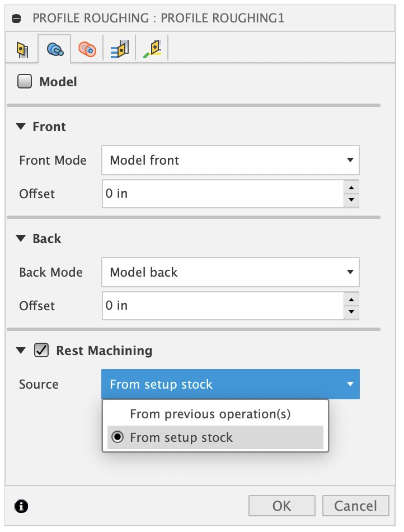Viewport: 404px width, 532px height.
Task: Select the Geometry tab icon
Action: pyautogui.click(x=55, y=50)
